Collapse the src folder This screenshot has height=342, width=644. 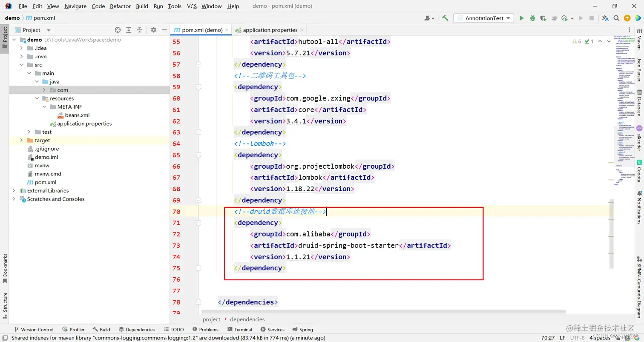coord(22,65)
